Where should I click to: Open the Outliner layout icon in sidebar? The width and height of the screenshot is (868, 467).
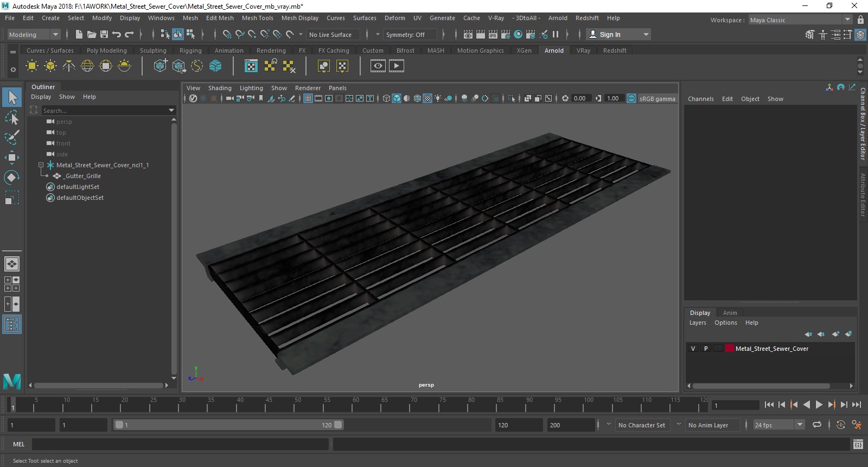click(x=12, y=325)
